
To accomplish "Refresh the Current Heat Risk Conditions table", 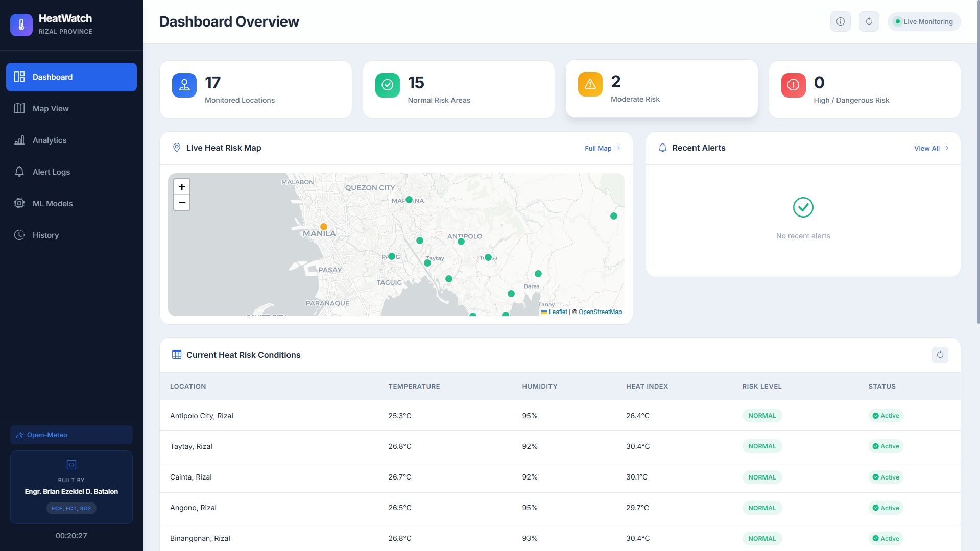I will [x=940, y=355].
